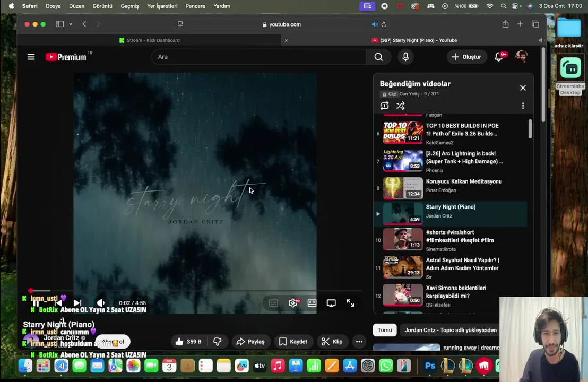The image size is (588, 382).
Task: Open Photoshop from the Dock
Action: click(430, 366)
